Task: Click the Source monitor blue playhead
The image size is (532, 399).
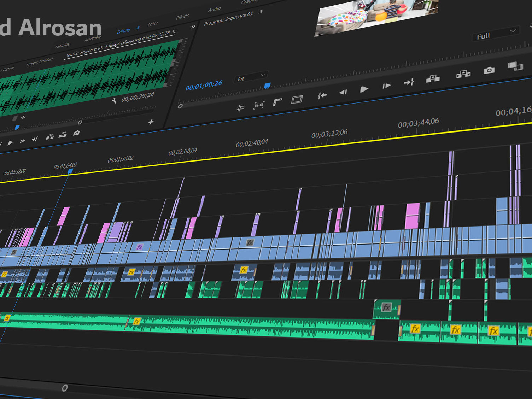Action: [x=17, y=128]
